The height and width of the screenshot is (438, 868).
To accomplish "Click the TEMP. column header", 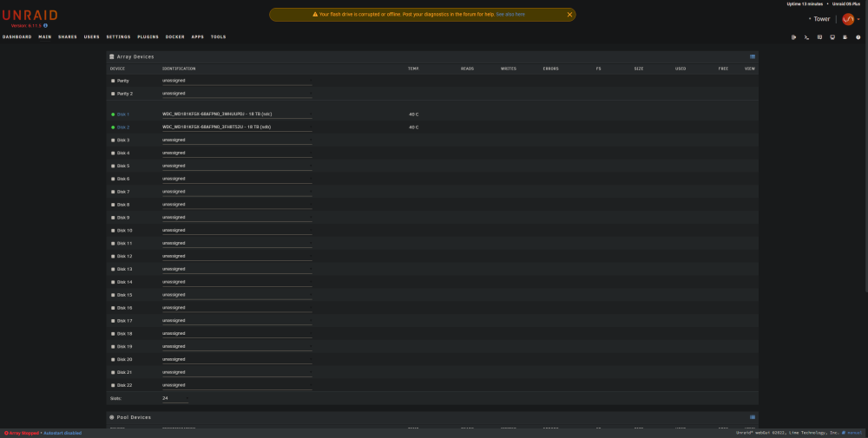I will pyautogui.click(x=413, y=69).
